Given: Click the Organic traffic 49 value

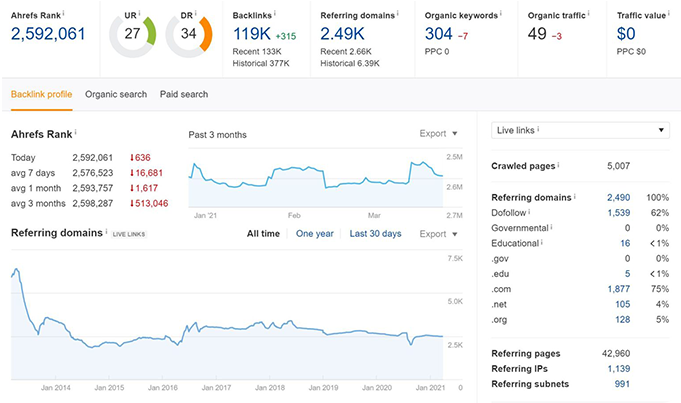Looking at the screenshot, I should (x=537, y=34).
